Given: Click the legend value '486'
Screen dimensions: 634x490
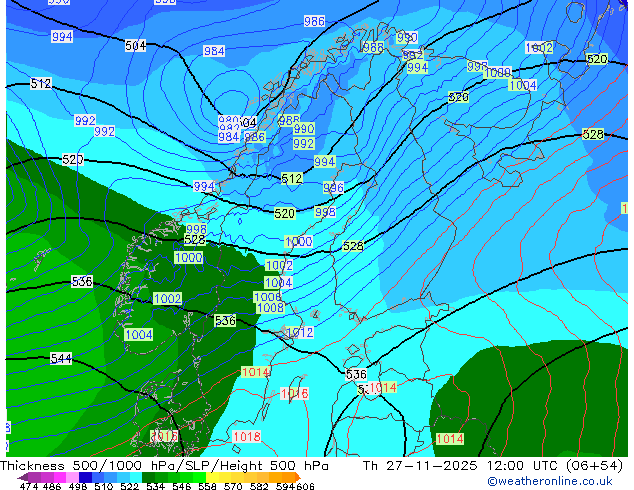Looking at the screenshot, I should coord(51,486).
